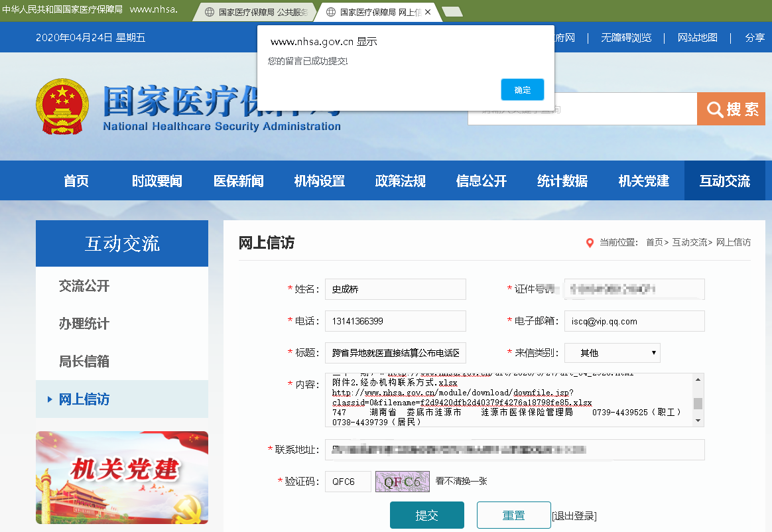Open 机关党建 navigation item
Image resolution: width=772 pixels, height=532 pixels.
pos(643,181)
